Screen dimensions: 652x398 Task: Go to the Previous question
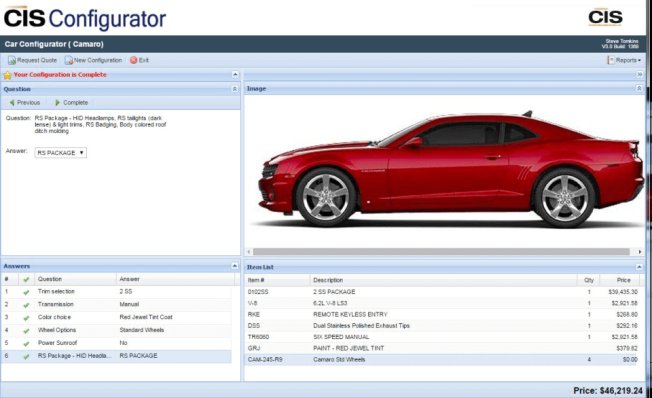coord(25,102)
